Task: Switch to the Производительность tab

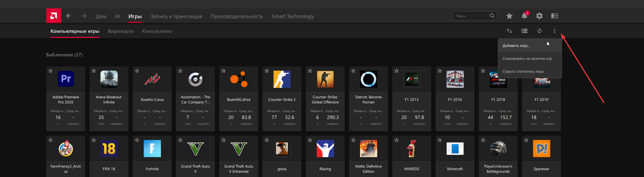Action: tap(237, 16)
